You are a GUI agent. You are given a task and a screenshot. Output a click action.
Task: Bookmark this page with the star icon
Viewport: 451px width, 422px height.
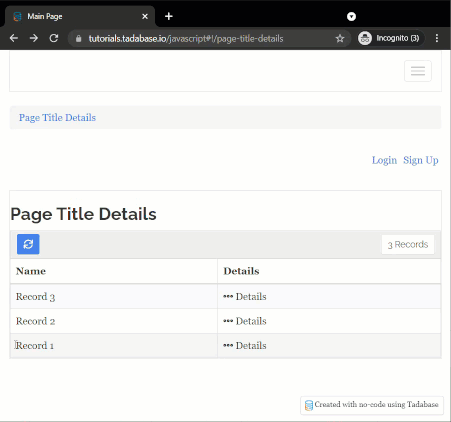pos(340,38)
